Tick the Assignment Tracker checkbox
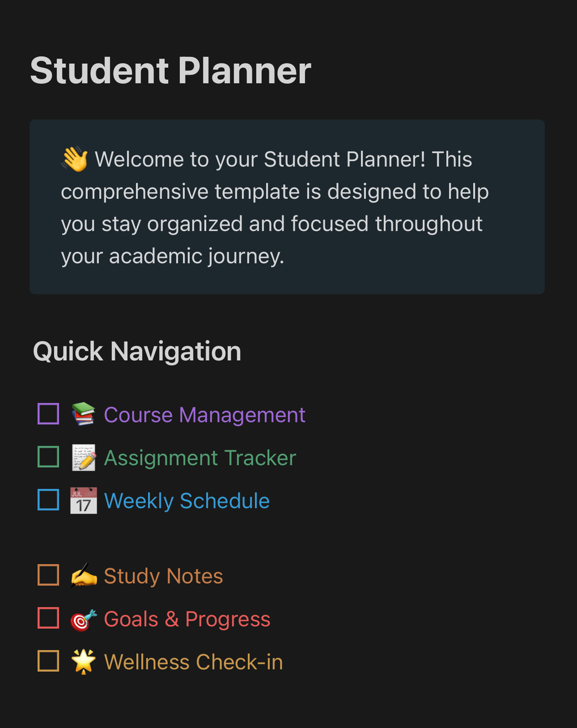The image size is (577, 728). coord(48,457)
